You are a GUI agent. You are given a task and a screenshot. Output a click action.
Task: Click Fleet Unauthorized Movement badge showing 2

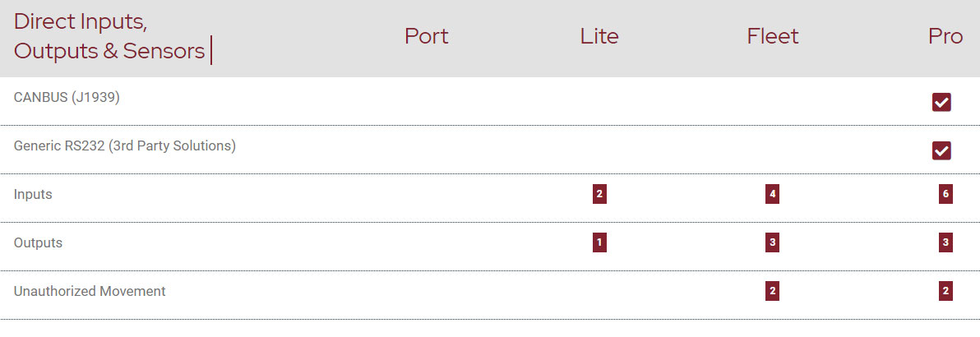[x=772, y=291]
